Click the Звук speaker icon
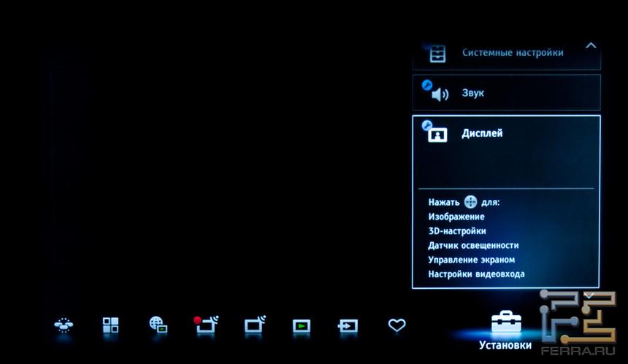628x364 pixels. [x=440, y=94]
